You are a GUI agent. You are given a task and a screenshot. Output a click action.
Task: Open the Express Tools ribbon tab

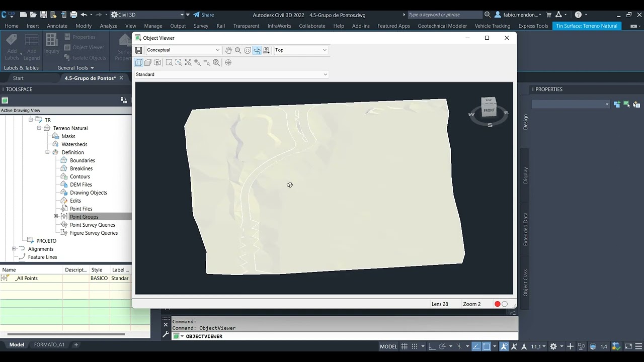(533, 26)
